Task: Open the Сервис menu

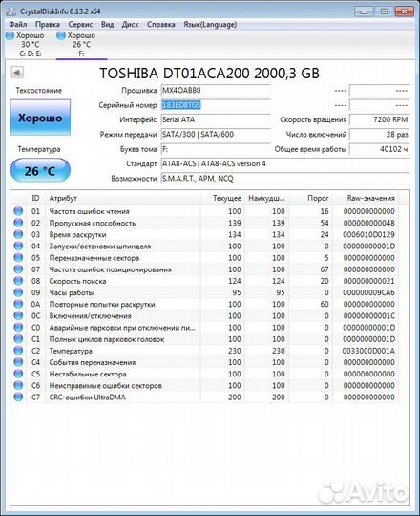Action: pyautogui.click(x=80, y=24)
